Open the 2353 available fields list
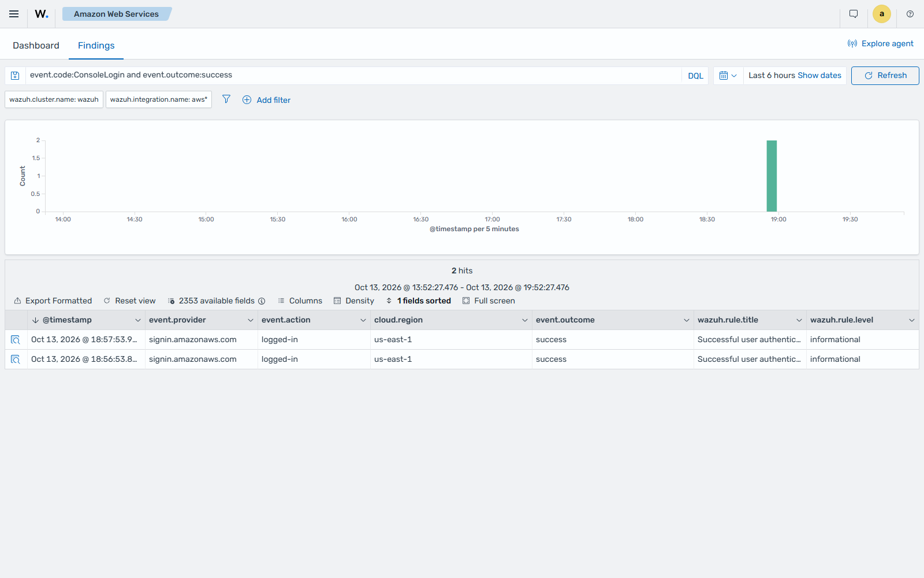The image size is (924, 578). click(x=211, y=301)
